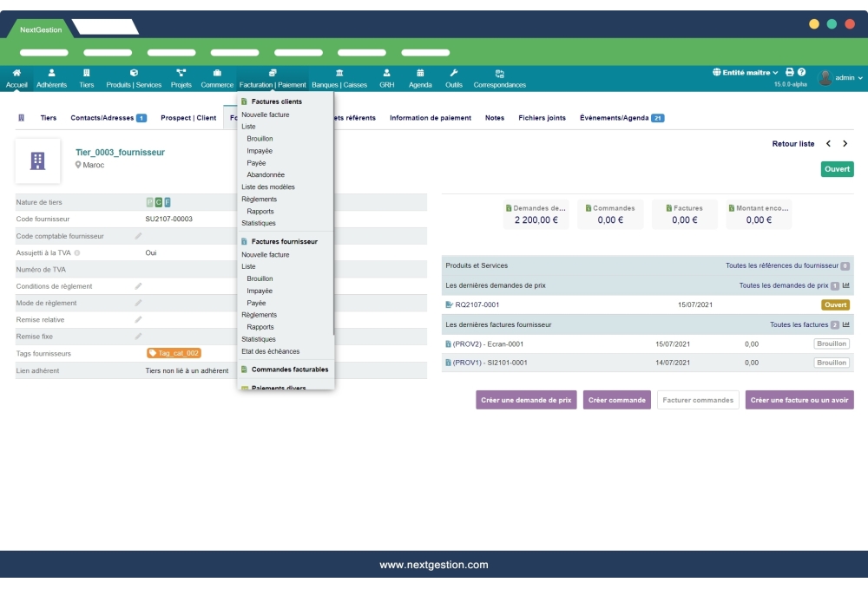Open the help question mark icon
Viewport: 868px width, 589px height.
coord(801,73)
